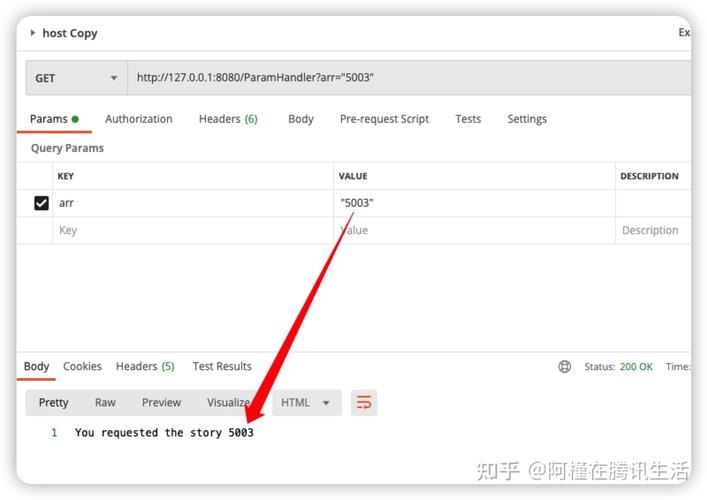Click the "5003" value cell
This screenshot has width=707, height=500.
pos(474,203)
